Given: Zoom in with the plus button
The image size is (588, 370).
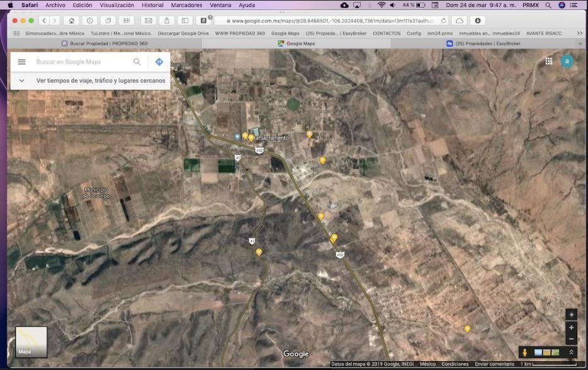Looking at the screenshot, I should click(x=571, y=327).
